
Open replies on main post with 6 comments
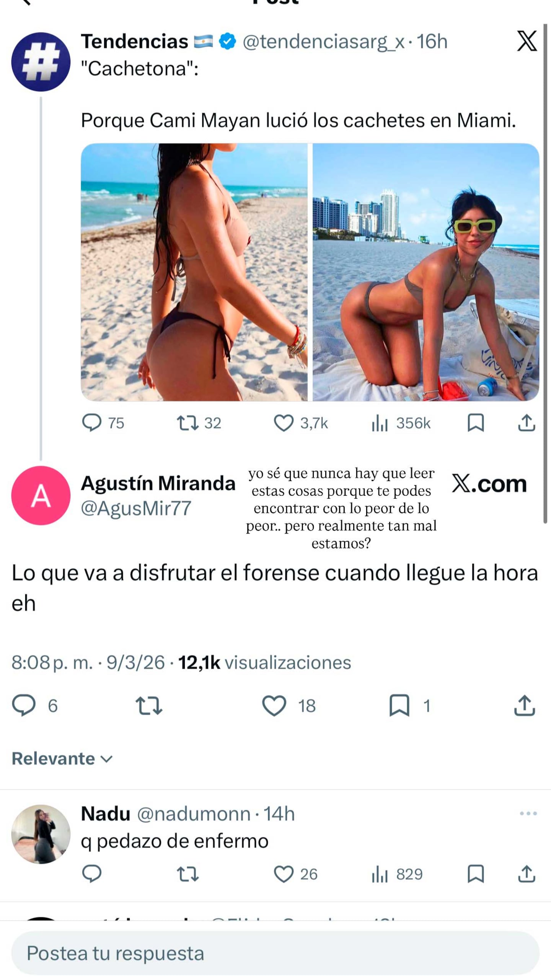point(24,705)
